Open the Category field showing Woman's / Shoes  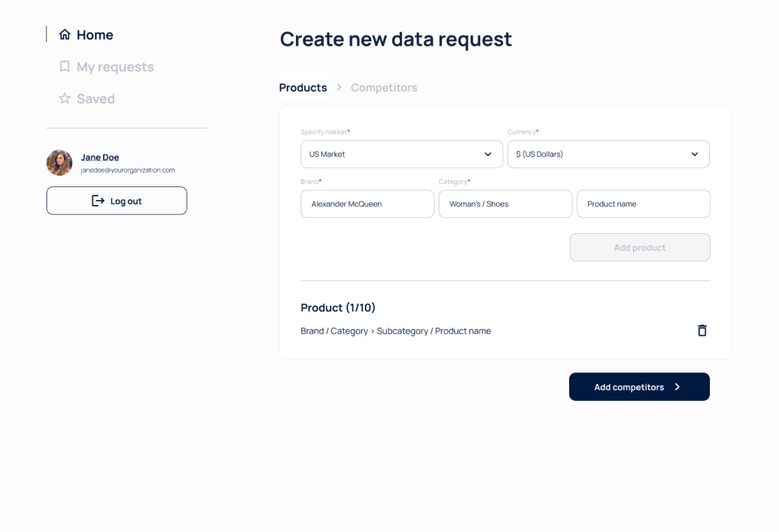point(505,204)
